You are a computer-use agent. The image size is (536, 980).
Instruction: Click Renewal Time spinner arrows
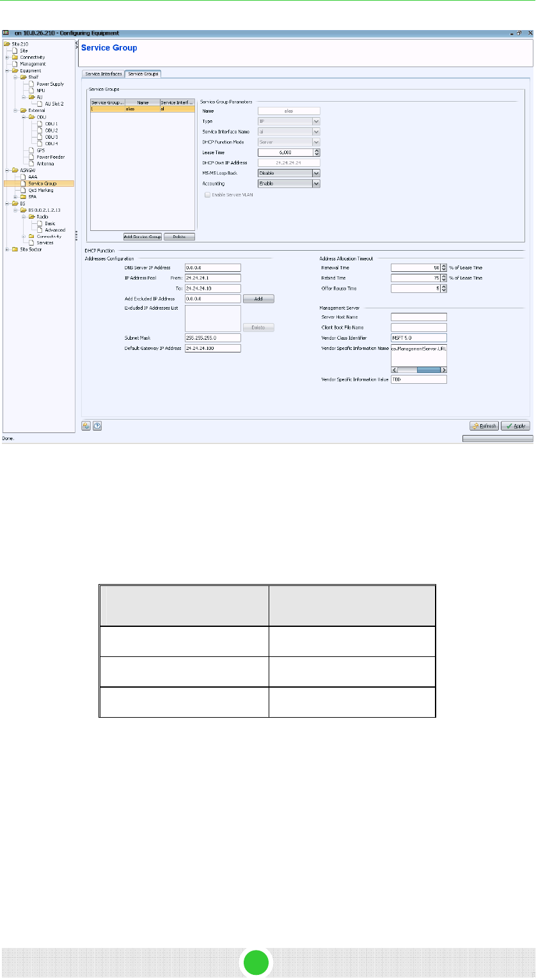[x=444, y=267]
